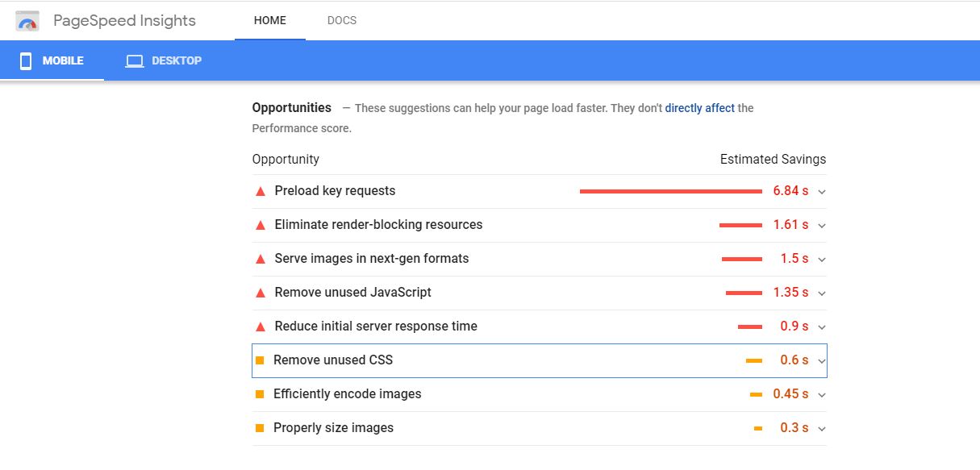This screenshot has width=980, height=470.
Task: Click the 6.84 s savings value
Action: pyautogui.click(x=790, y=191)
